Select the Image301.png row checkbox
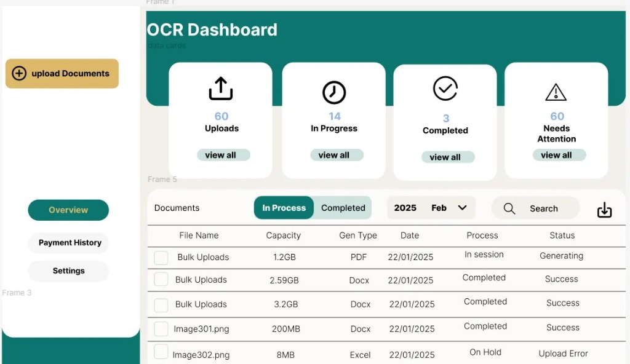 point(161,329)
